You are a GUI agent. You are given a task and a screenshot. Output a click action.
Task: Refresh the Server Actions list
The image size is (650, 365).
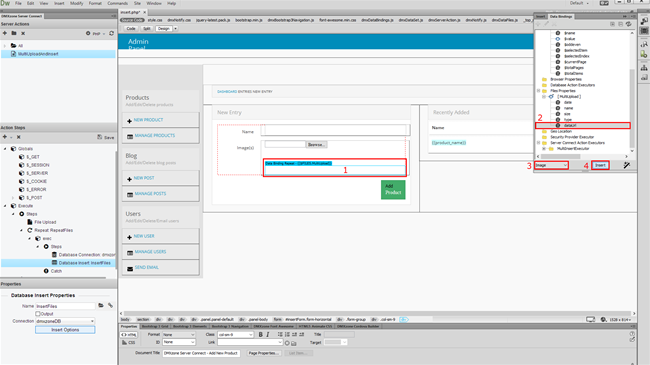[112, 33]
